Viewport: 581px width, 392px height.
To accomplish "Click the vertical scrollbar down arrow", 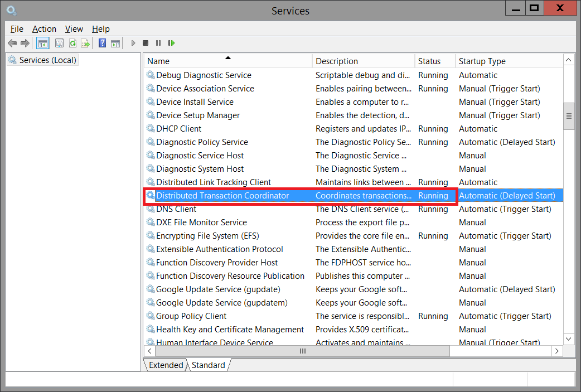I will click(569, 338).
